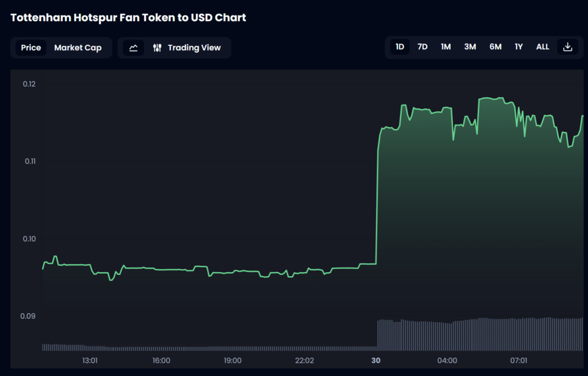
Task: Click the 04:00 time axis label
Action: (447, 361)
